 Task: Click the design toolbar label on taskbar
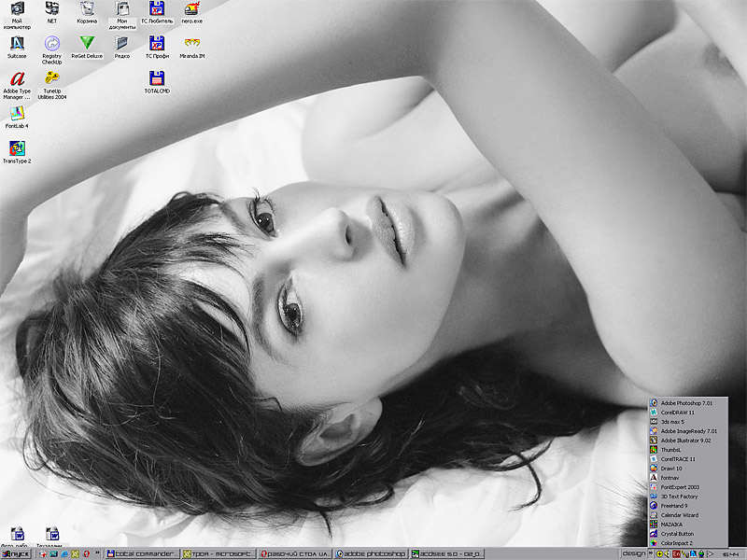633,553
